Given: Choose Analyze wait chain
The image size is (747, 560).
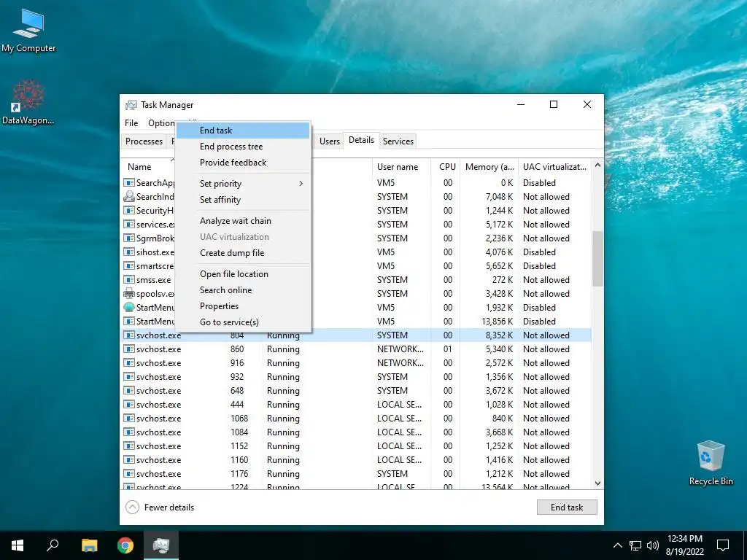Looking at the screenshot, I should coord(243,221).
